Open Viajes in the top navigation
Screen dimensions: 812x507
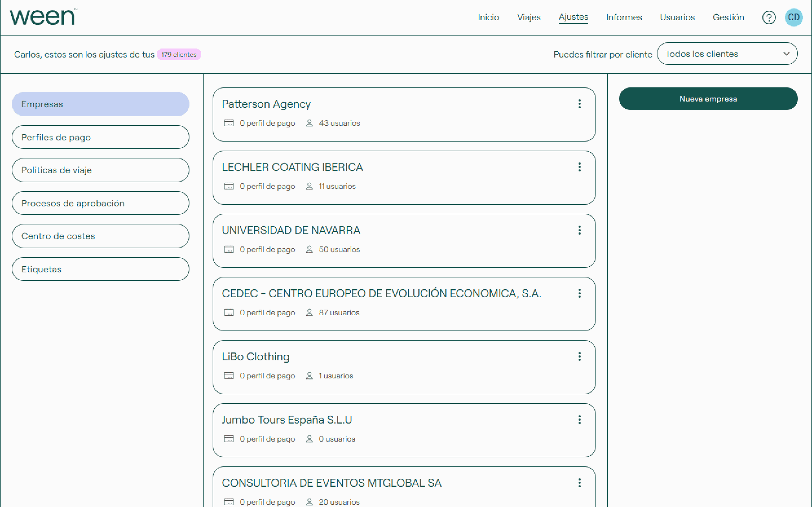click(x=529, y=17)
